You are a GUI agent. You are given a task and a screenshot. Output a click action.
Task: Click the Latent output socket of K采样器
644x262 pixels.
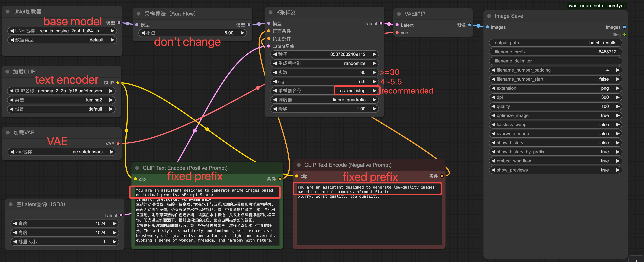381,23
